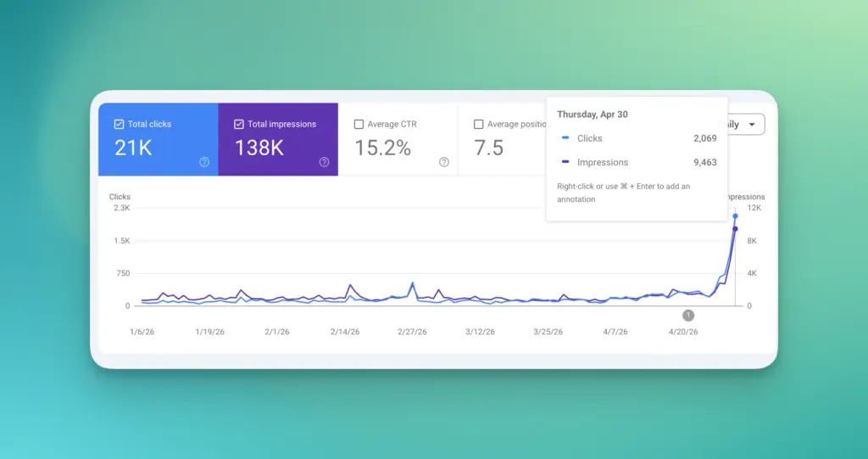The height and width of the screenshot is (459, 868).
Task: Click the annotation marker labeled 1
Action: (688, 316)
